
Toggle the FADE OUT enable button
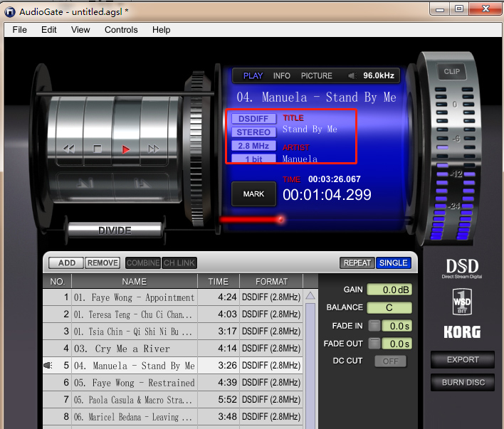pos(374,344)
